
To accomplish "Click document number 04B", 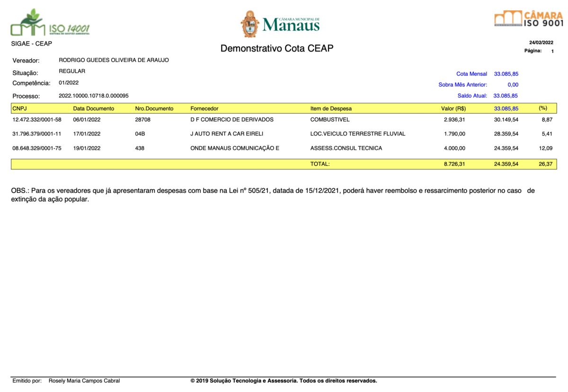I will pos(140,134).
